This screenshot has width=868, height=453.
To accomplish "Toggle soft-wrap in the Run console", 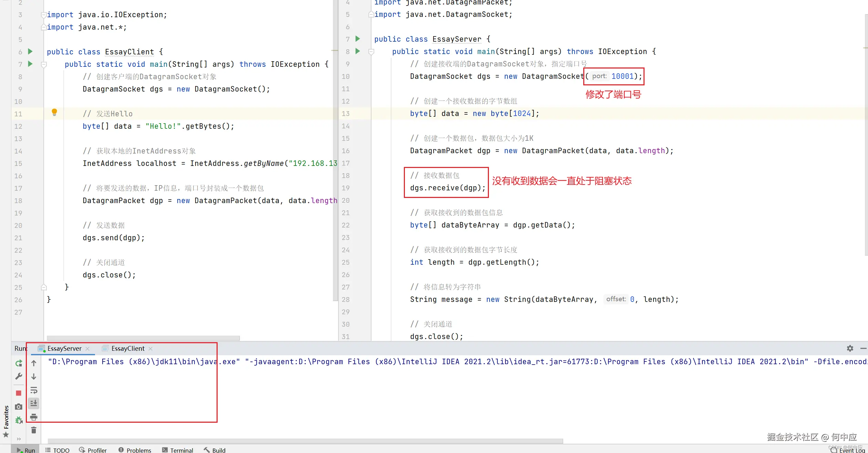I will click(x=34, y=390).
